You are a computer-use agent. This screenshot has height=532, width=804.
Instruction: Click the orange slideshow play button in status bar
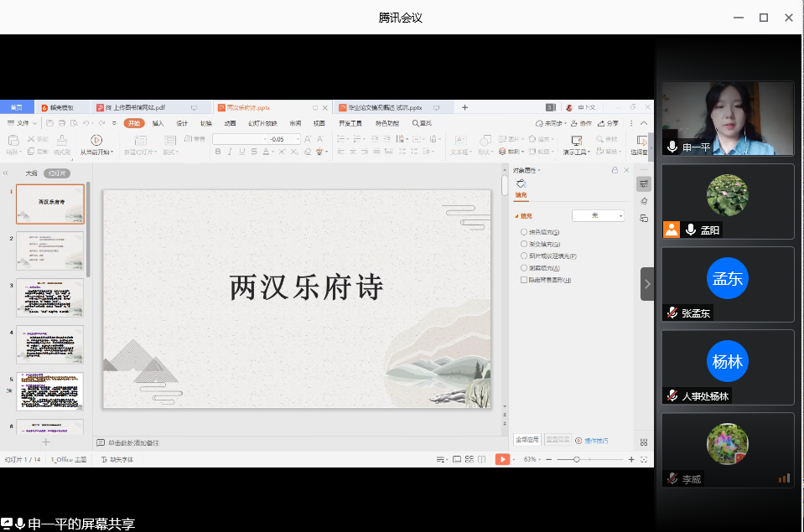pyautogui.click(x=502, y=459)
